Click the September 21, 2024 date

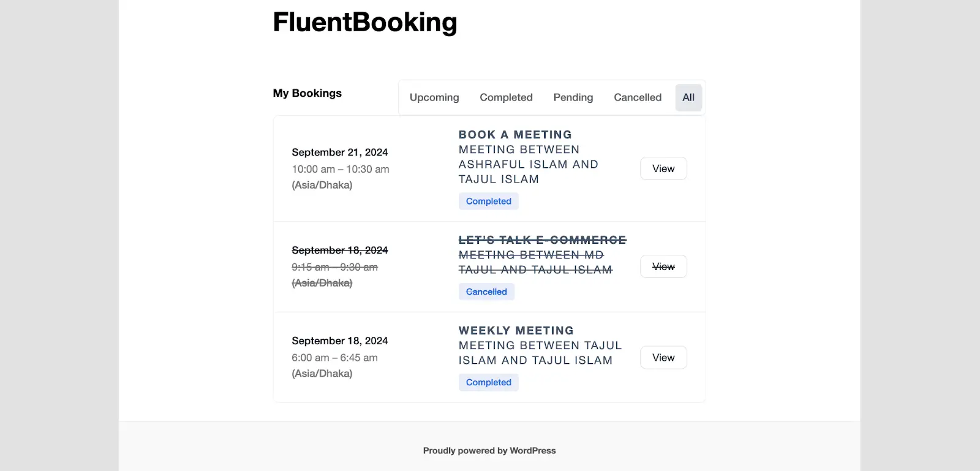click(340, 152)
